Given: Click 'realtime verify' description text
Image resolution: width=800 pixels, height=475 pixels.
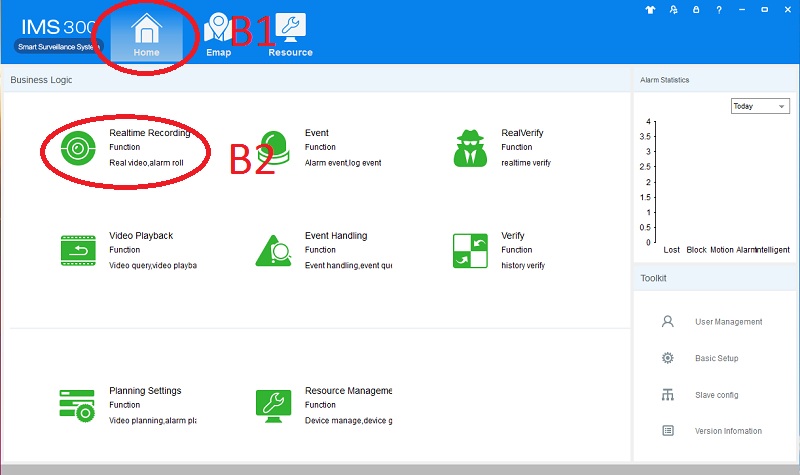Looking at the screenshot, I should [526, 163].
